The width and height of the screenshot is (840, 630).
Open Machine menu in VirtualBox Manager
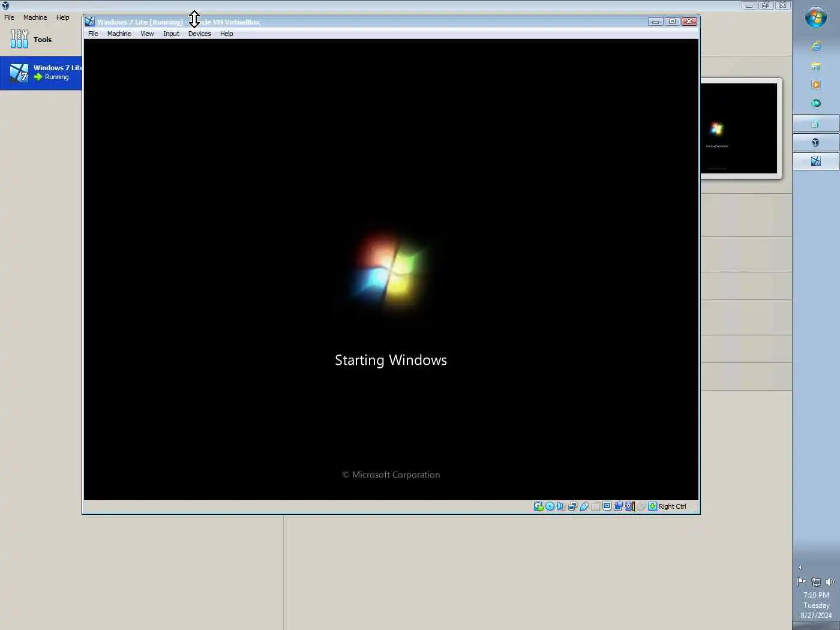pyautogui.click(x=35, y=17)
